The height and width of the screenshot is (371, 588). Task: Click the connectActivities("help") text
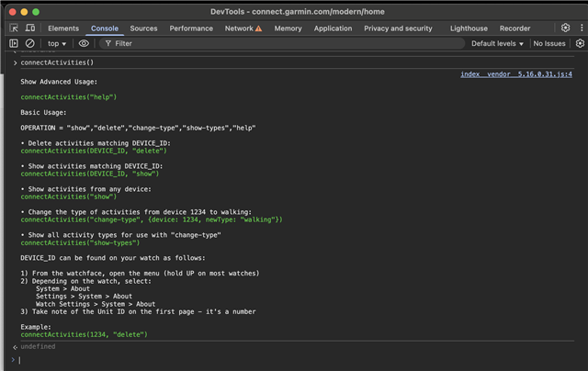(69, 97)
